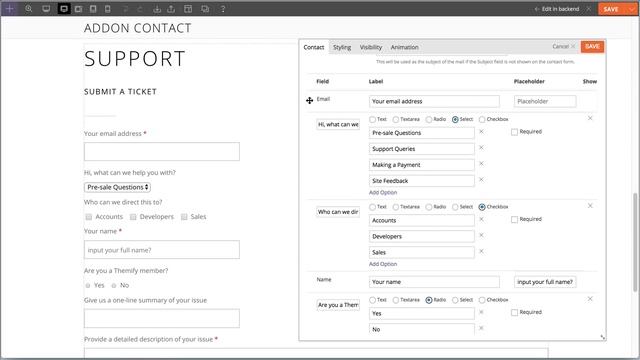Cancel the module settings panel
640x360 pixels.
click(563, 47)
